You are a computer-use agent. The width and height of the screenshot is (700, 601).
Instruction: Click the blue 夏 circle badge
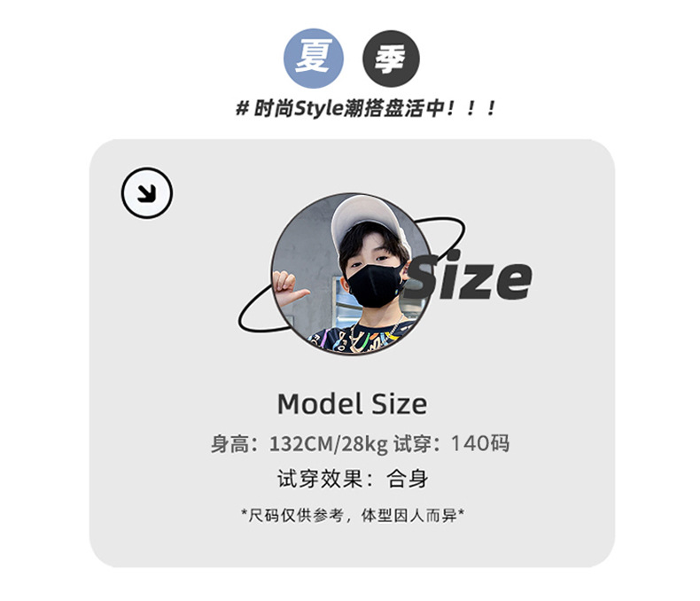tap(314, 59)
